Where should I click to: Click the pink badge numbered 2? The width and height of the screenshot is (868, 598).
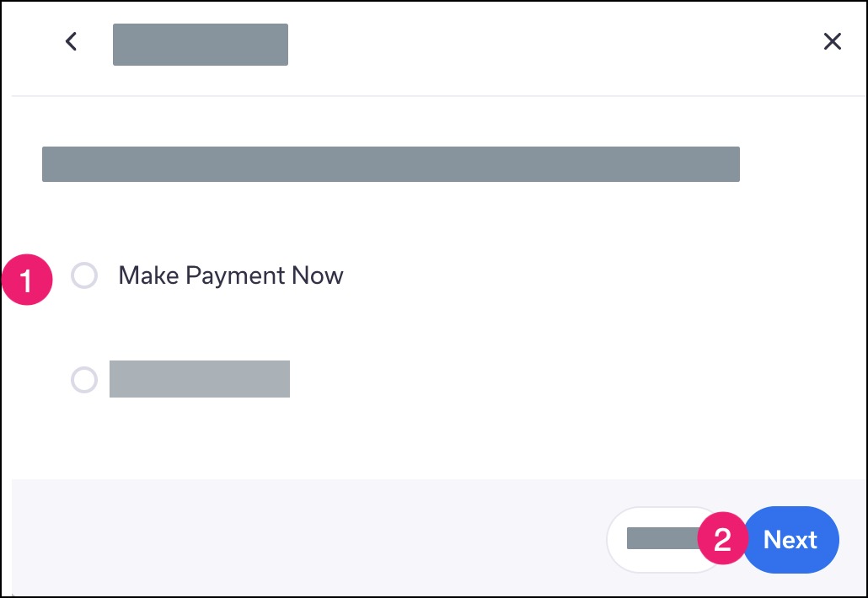[x=723, y=538]
